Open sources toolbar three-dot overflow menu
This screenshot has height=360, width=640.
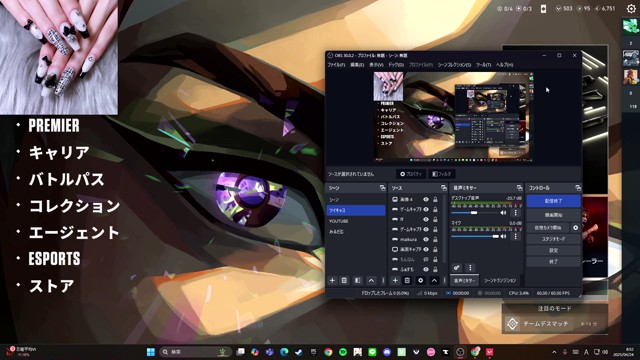tap(444, 280)
